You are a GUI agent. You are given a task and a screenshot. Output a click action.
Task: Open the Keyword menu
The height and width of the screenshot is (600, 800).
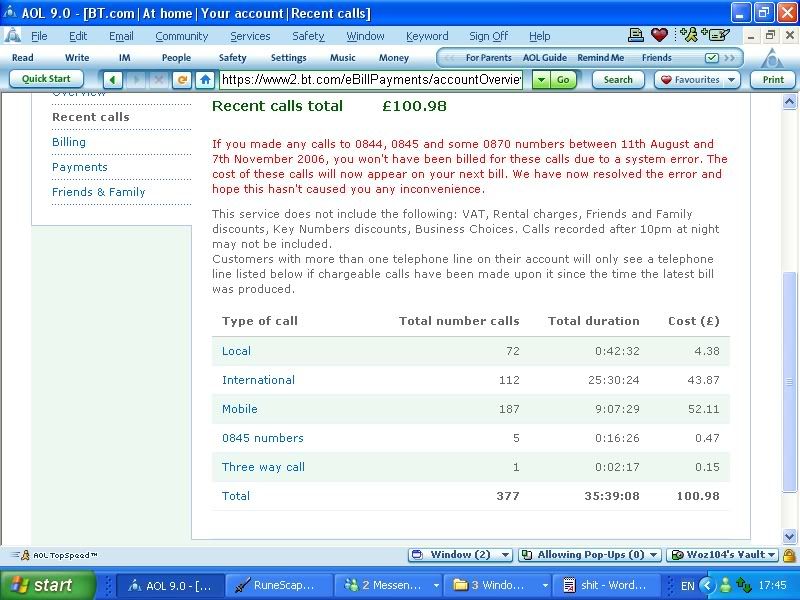(427, 36)
